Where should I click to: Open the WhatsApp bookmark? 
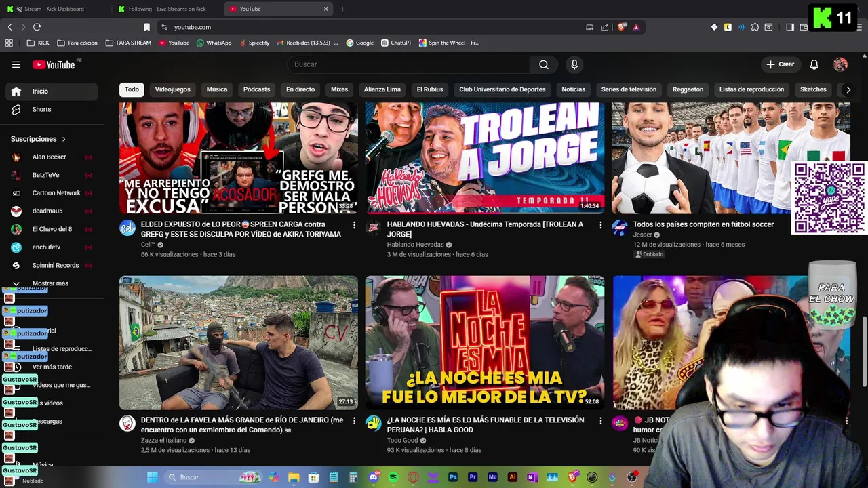[214, 43]
